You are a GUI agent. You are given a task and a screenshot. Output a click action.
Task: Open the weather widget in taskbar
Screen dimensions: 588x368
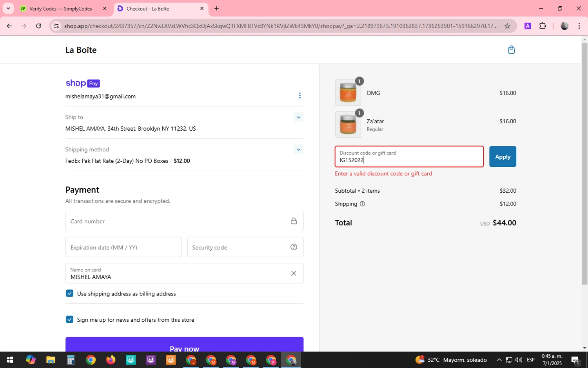coord(451,360)
